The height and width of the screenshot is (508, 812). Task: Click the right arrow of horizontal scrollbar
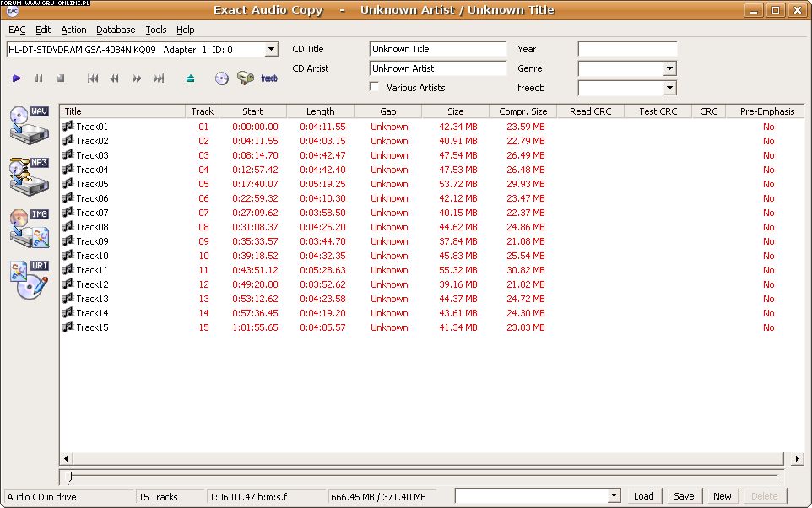coord(798,458)
